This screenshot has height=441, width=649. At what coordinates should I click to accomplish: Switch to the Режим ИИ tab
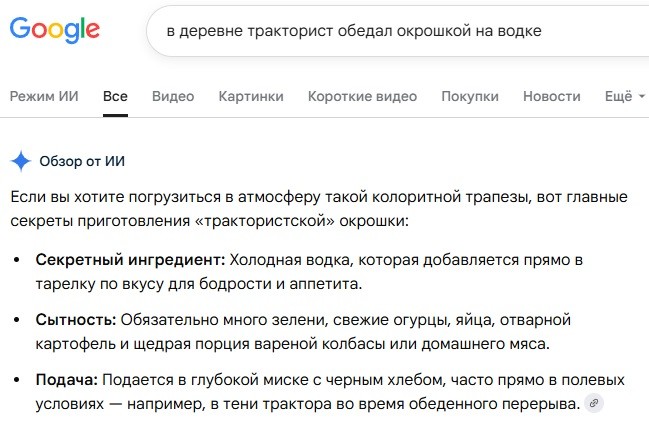click(x=44, y=96)
